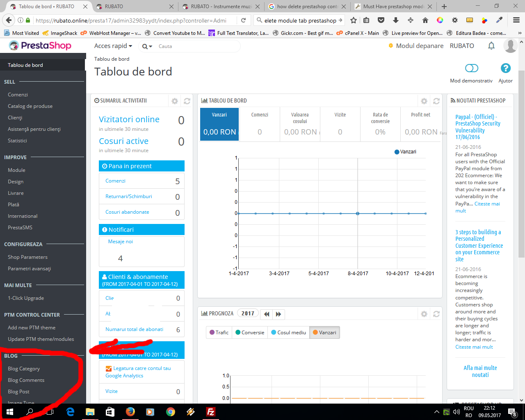Show more bookmarks toolbar items
525x420 pixels.
520,33
